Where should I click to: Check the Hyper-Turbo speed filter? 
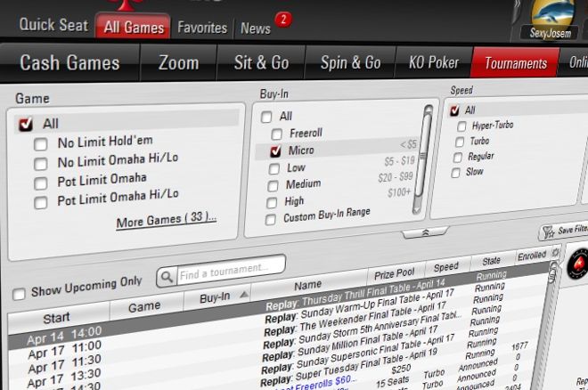coord(461,126)
